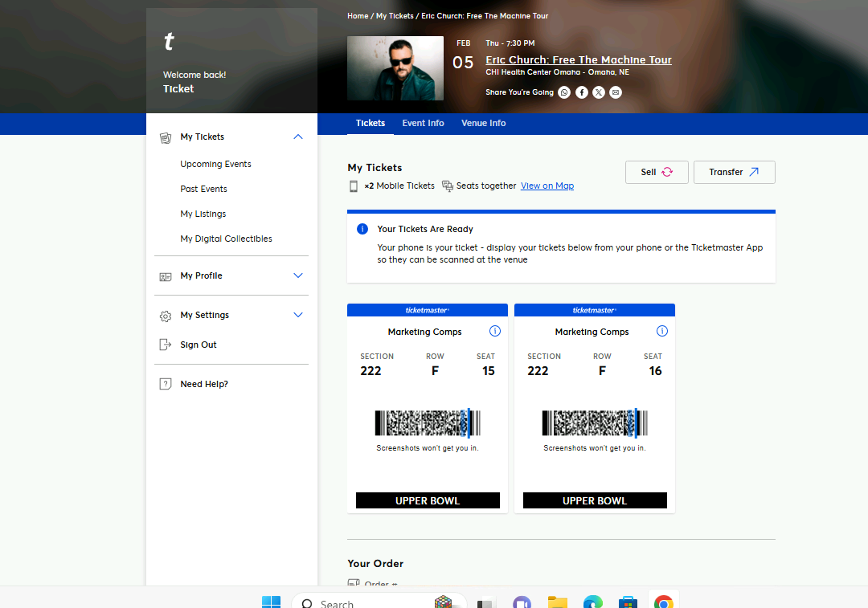Image resolution: width=868 pixels, height=608 pixels.
Task: Click UPPER BOWL label on seat 15 ticket
Action: pos(428,500)
